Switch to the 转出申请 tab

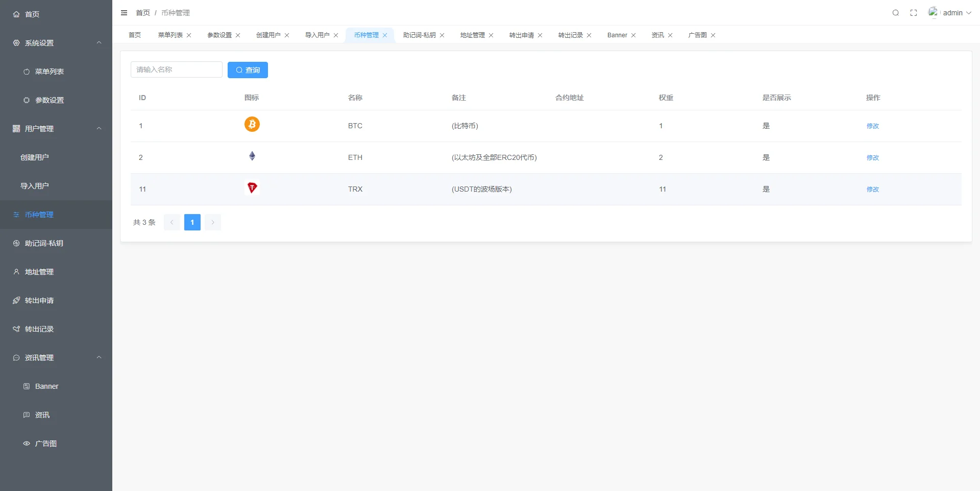point(521,35)
